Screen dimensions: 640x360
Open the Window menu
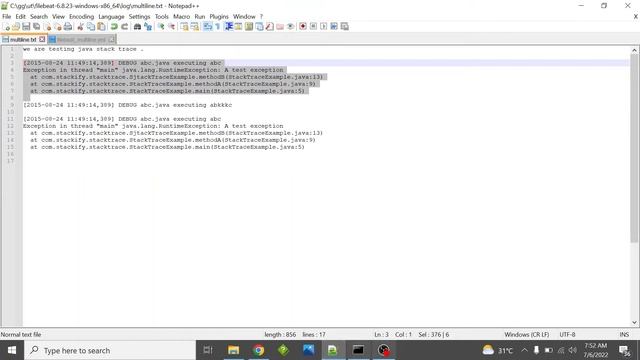tap(244, 17)
